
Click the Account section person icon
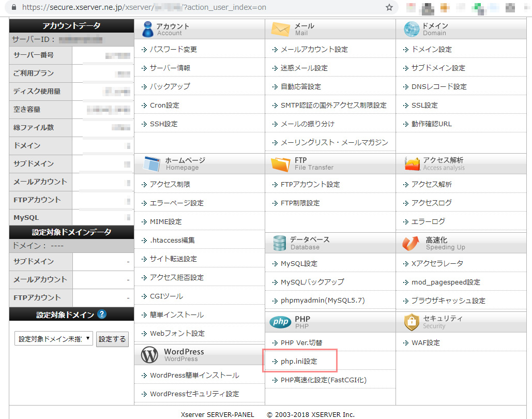point(147,29)
